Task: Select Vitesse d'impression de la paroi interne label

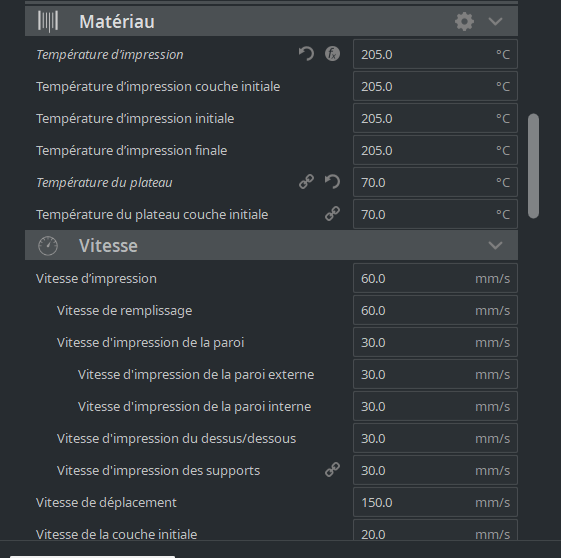Action: [195, 407]
